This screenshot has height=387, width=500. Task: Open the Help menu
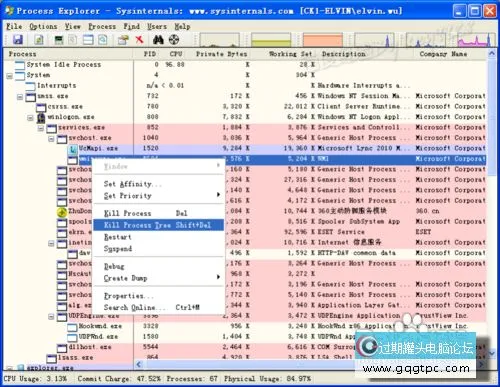(182, 26)
